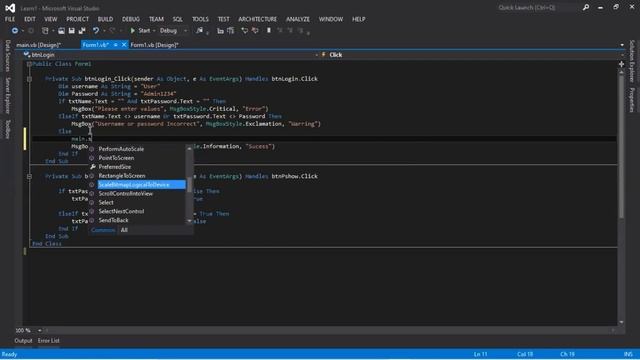Click the Navigate Forward toolbar icon
Screen dimensions: 640x360
pyautogui.click(x=31, y=31)
